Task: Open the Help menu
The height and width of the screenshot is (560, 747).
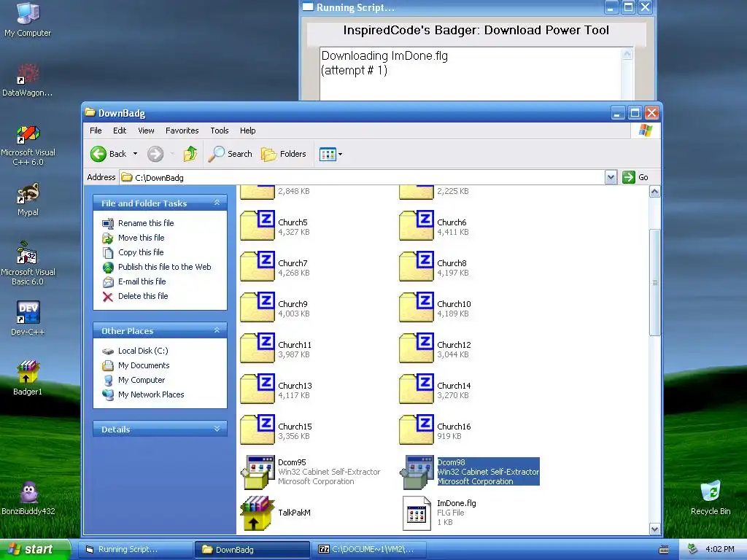Action: point(248,131)
